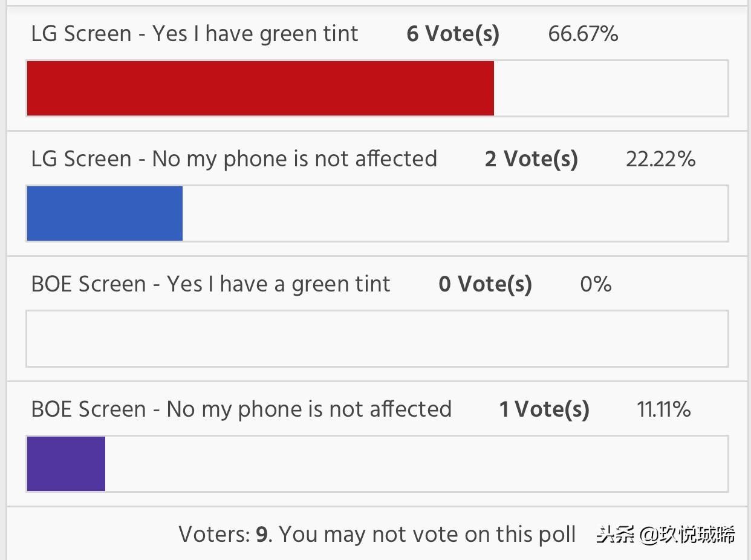Viewport: 751px width, 560px height.
Task: Select "BOE Screen - No my phone is not affected"
Action: (x=241, y=409)
